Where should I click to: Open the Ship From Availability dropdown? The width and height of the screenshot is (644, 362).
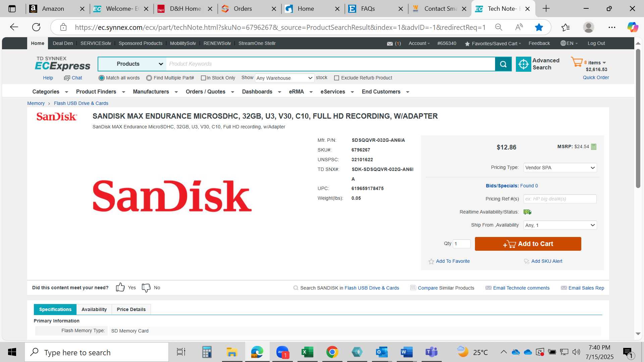click(560, 225)
